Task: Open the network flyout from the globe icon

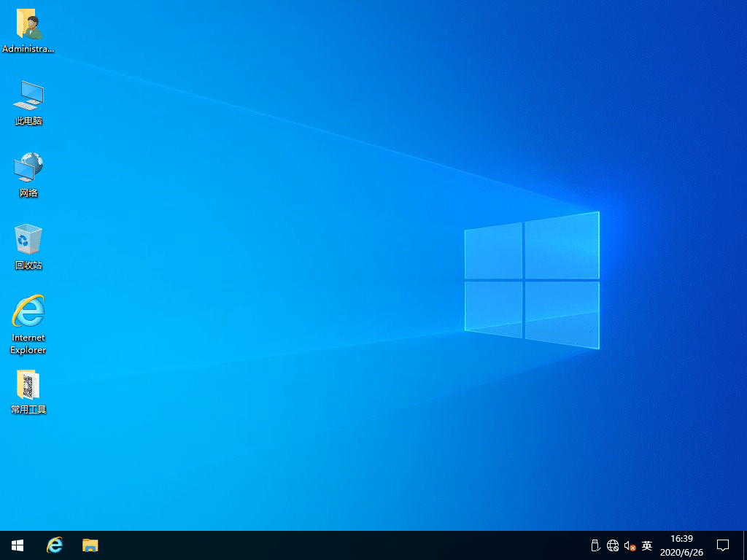Action: pyautogui.click(x=612, y=545)
